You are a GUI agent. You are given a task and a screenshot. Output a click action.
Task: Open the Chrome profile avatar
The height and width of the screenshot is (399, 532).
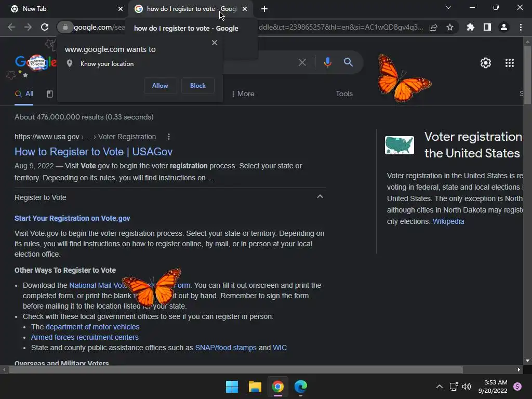504,27
